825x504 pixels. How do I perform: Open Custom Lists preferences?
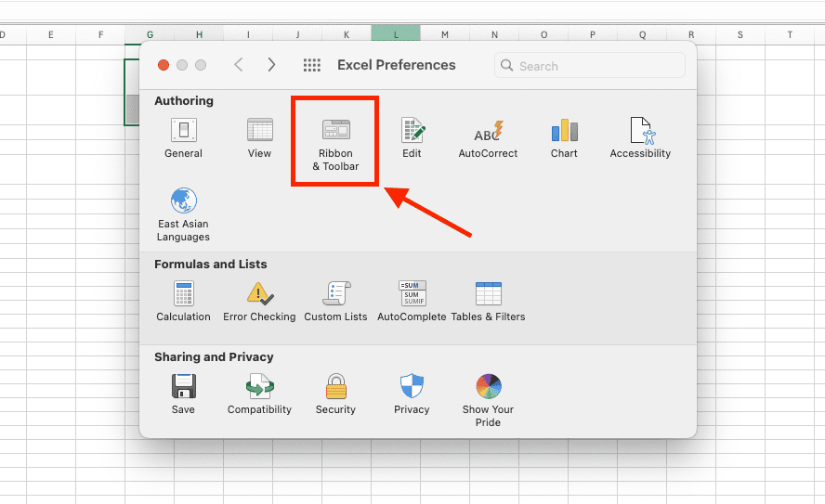pos(335,302)
